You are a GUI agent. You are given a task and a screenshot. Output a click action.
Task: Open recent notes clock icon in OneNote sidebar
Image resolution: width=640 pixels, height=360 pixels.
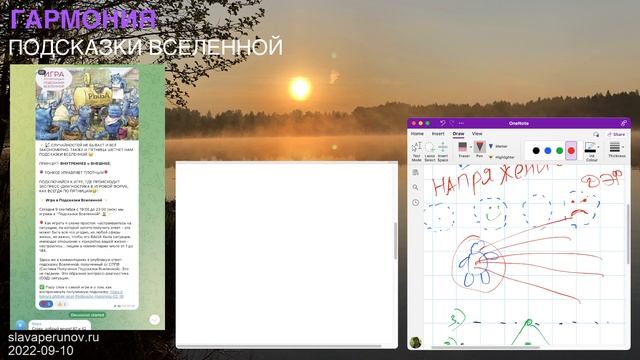tap(416, 202)
